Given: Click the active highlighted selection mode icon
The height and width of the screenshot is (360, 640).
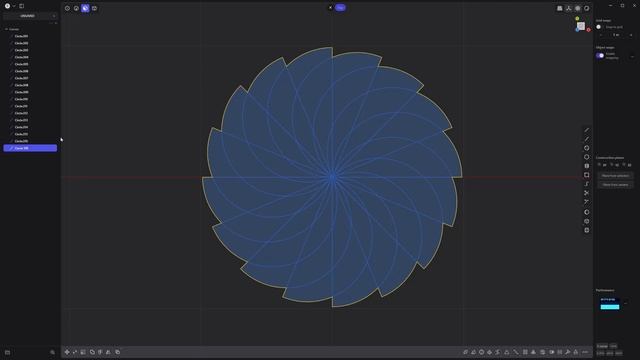Looking at the screenshot, I should pos(85,8).
